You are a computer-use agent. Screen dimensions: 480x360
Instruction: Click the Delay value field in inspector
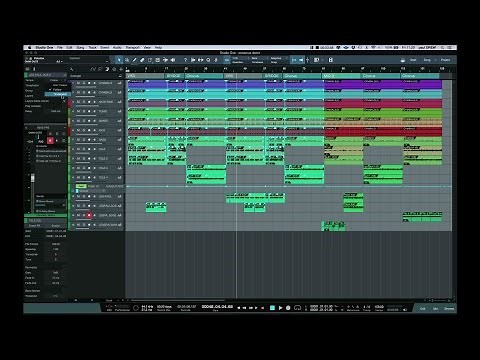point(56,111)
